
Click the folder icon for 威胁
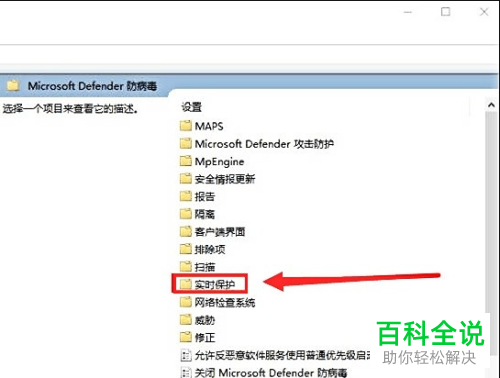[186, 320]
